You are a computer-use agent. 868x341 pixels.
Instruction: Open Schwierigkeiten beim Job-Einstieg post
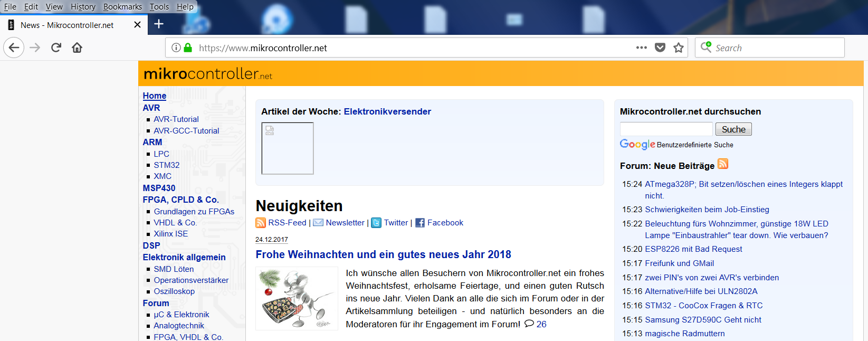click(707, 210)
